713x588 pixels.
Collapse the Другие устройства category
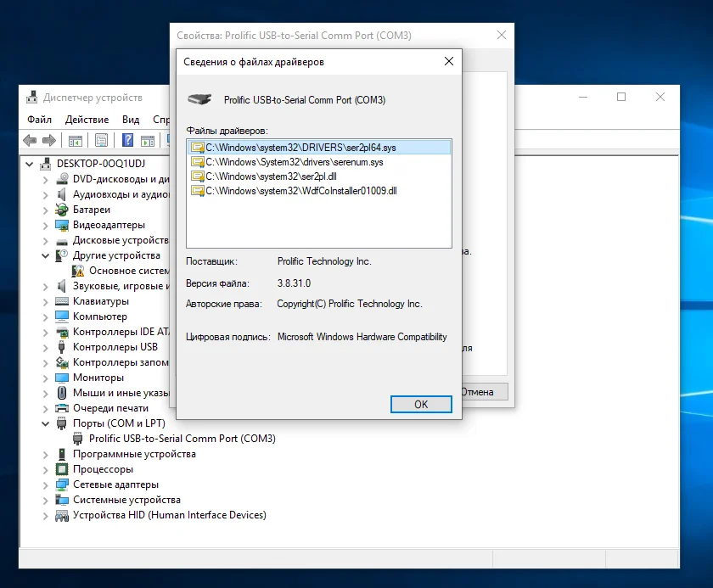tap(46, 256)
